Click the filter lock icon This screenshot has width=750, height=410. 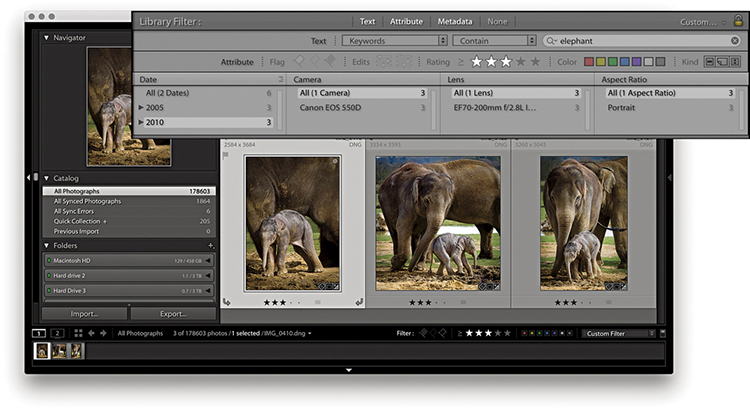(738, 21)
